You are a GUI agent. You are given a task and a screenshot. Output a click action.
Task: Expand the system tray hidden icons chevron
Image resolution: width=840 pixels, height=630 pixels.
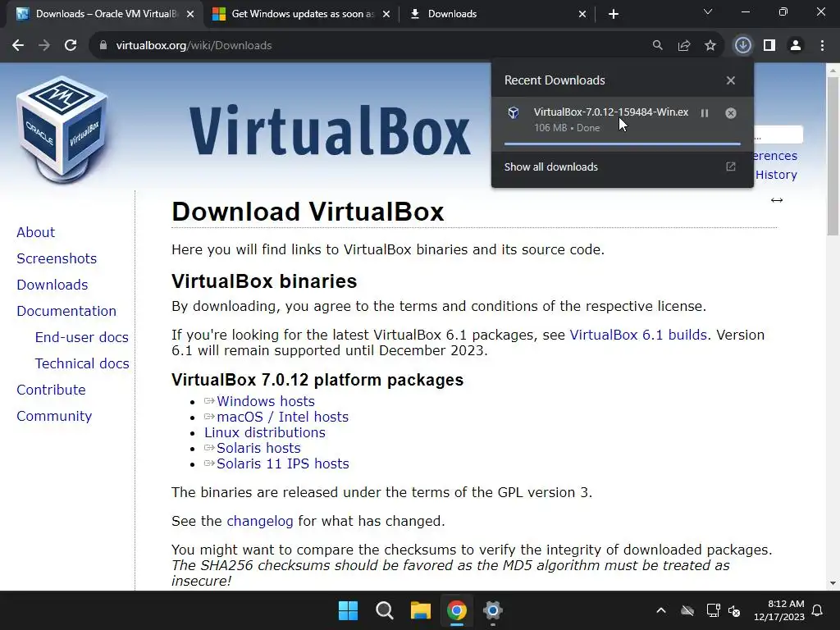click(661, 610)
